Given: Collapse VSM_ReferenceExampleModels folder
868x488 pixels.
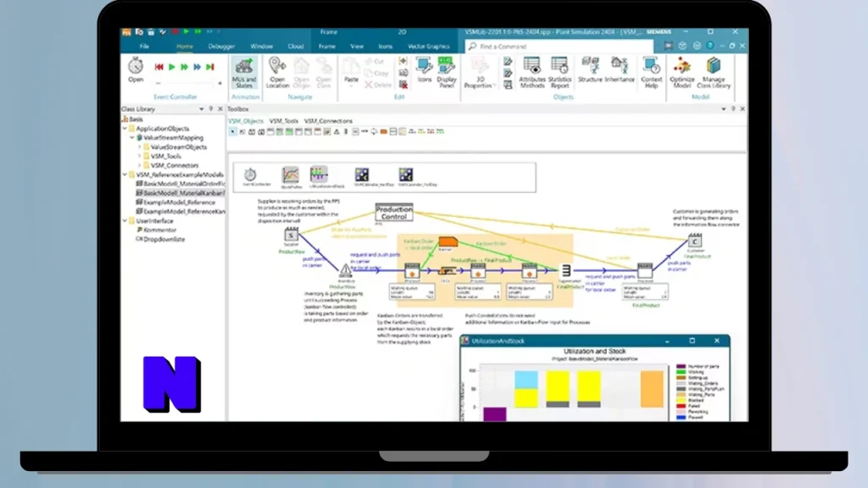Looking at the screenshot, I should [125, 175].
